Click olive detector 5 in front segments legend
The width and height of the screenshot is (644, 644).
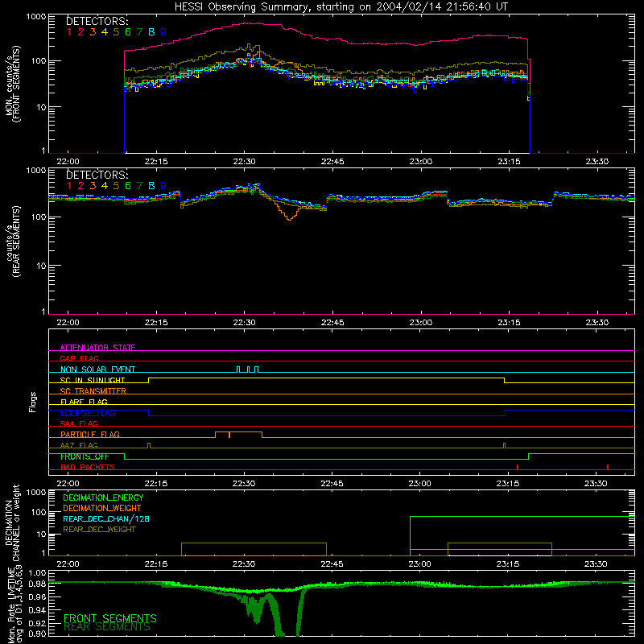coord(116,32)
